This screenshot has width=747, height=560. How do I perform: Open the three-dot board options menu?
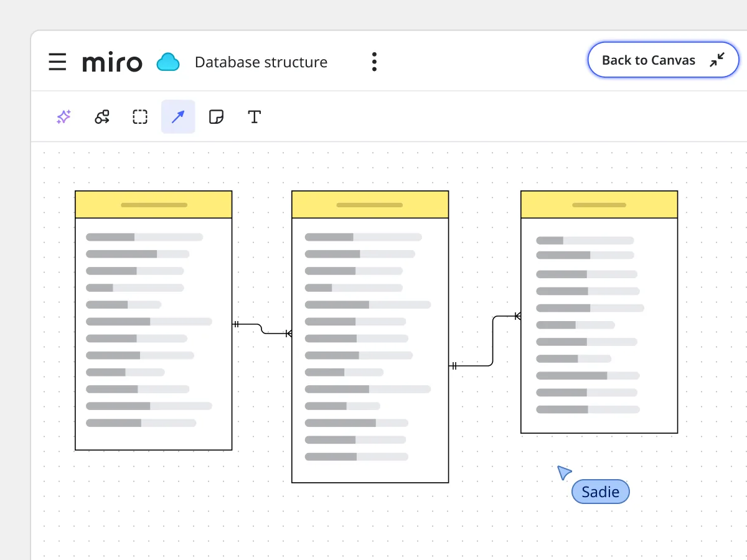click(x=374, y=62)
